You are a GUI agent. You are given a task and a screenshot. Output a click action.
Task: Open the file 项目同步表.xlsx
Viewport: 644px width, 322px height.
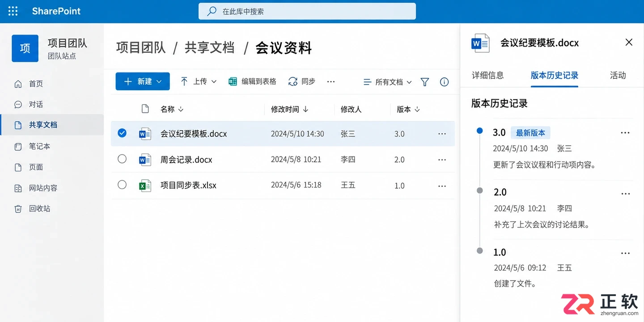(x=188, y=186)
